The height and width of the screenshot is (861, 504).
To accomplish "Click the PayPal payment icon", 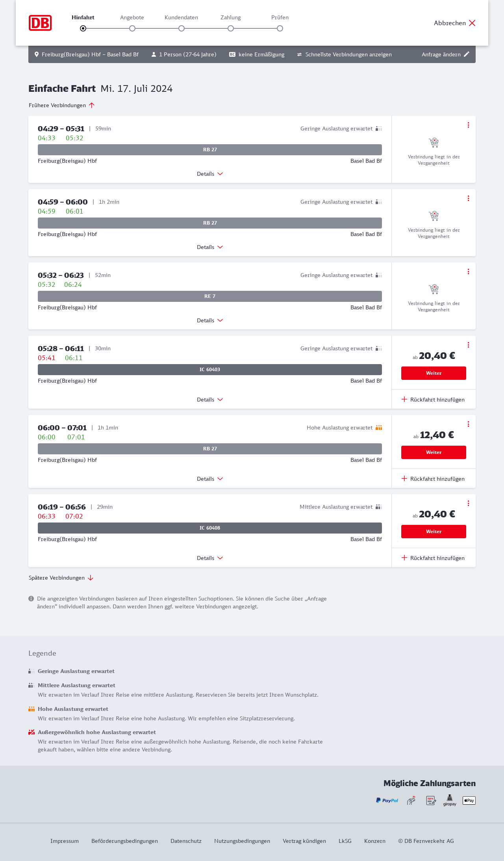I will click(387, 800).
